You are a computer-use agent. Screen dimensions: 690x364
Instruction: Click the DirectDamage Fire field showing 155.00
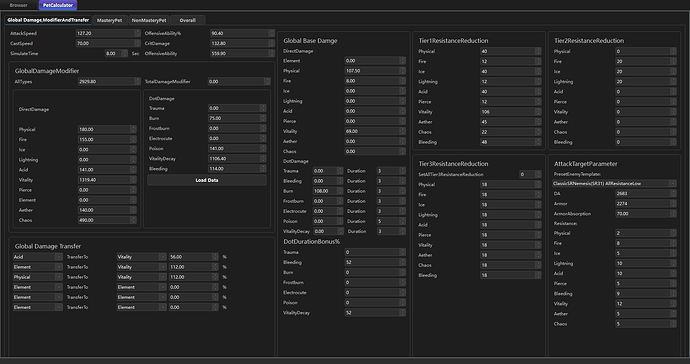pos(107,140)
